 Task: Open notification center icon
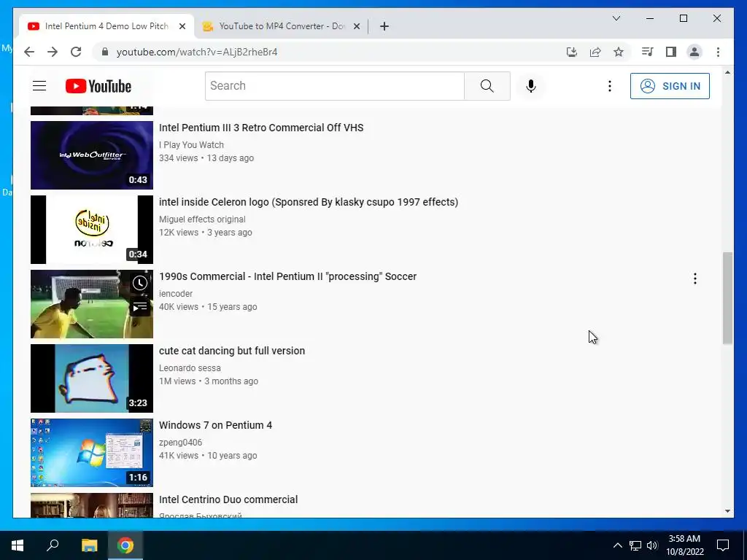pyautogui.click(x=723, y=545)
